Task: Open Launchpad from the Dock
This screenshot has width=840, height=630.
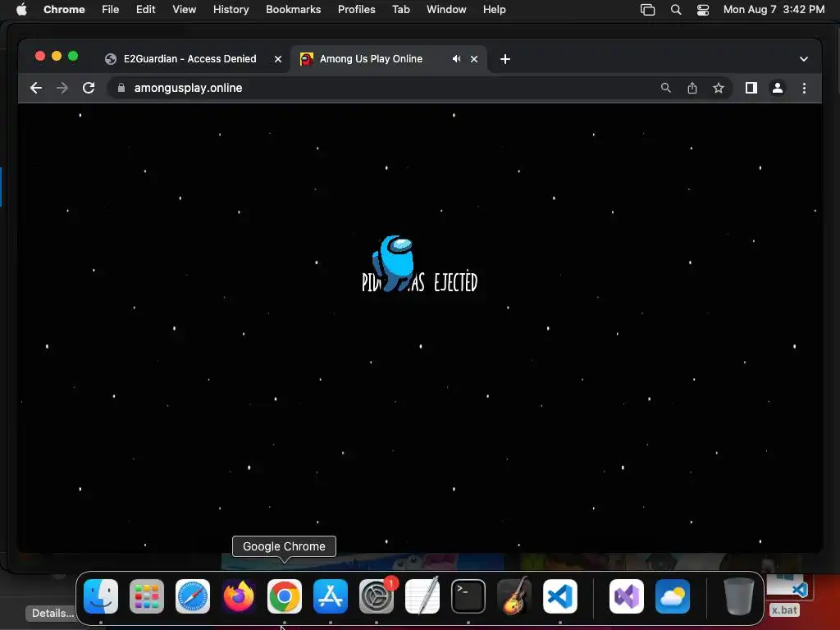Action: tap(147, 596)
